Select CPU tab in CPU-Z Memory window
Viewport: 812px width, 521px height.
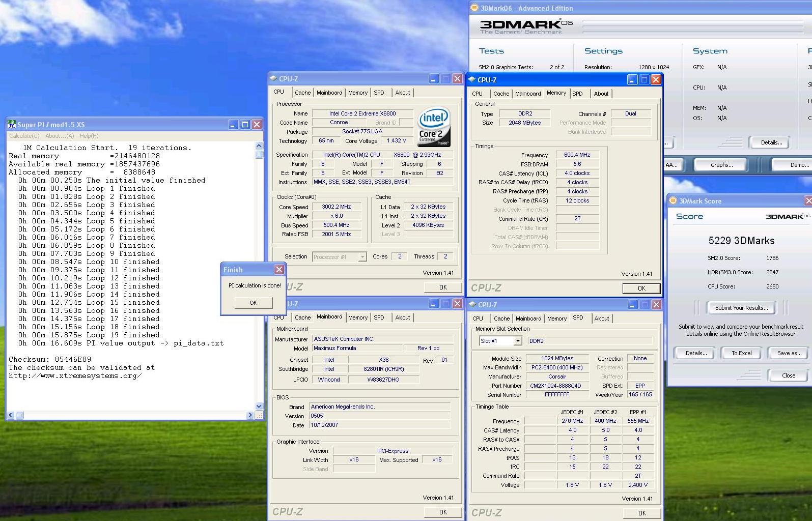point(477,94)
